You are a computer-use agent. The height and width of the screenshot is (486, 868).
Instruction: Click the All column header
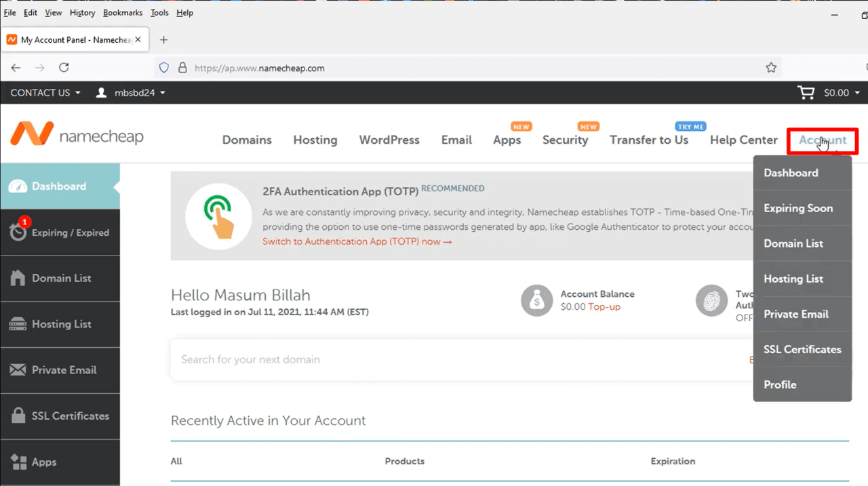pos(176,461)
